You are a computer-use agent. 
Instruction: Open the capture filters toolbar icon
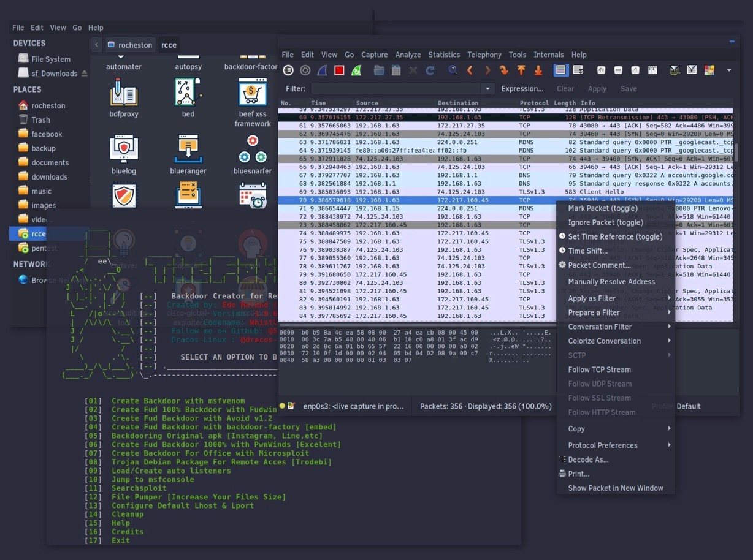coord(675,70)
